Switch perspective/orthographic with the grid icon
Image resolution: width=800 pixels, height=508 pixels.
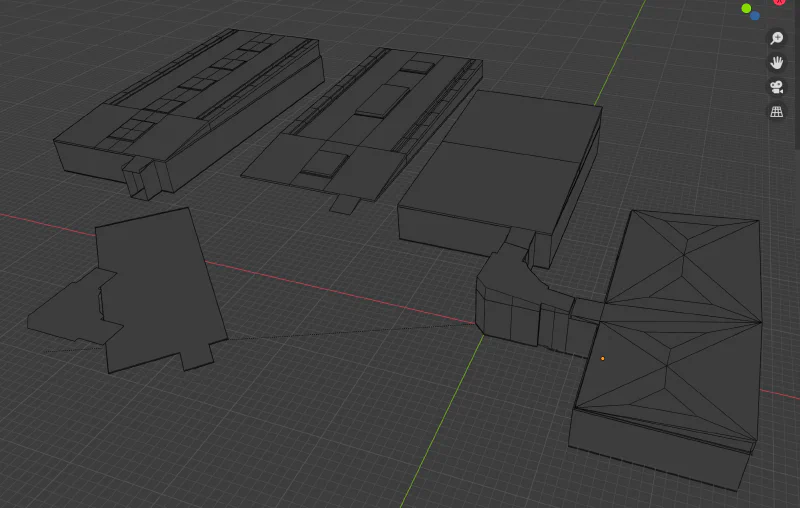click(x=776, y=112)
